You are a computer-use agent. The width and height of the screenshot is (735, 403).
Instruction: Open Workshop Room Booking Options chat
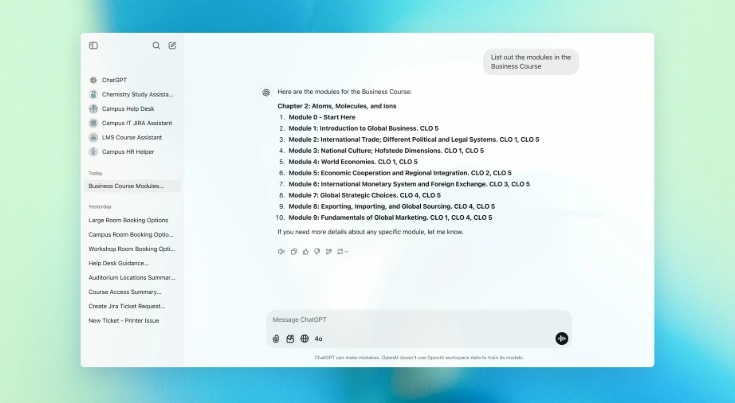[x=133, y=249]
